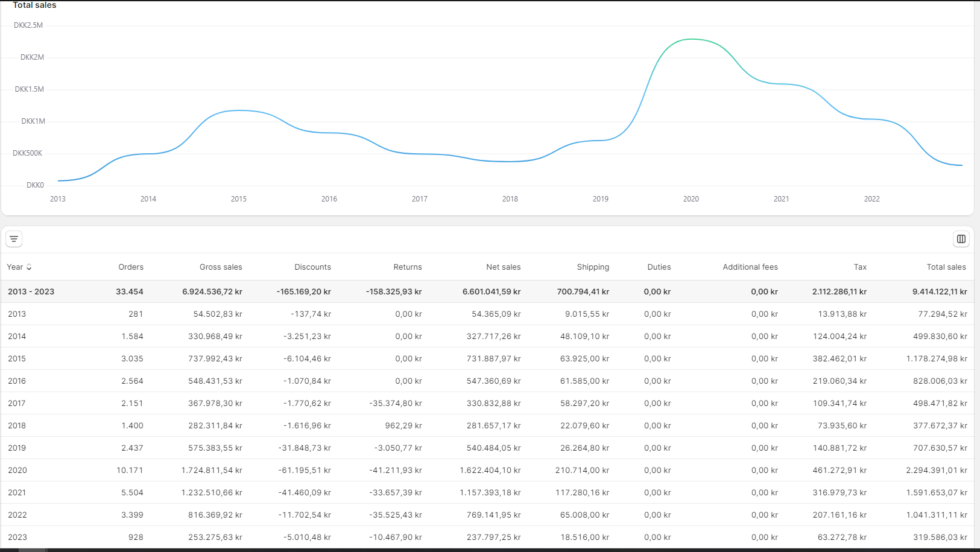
Task: Click the Net sales column header
Action: tap(503, 267)
